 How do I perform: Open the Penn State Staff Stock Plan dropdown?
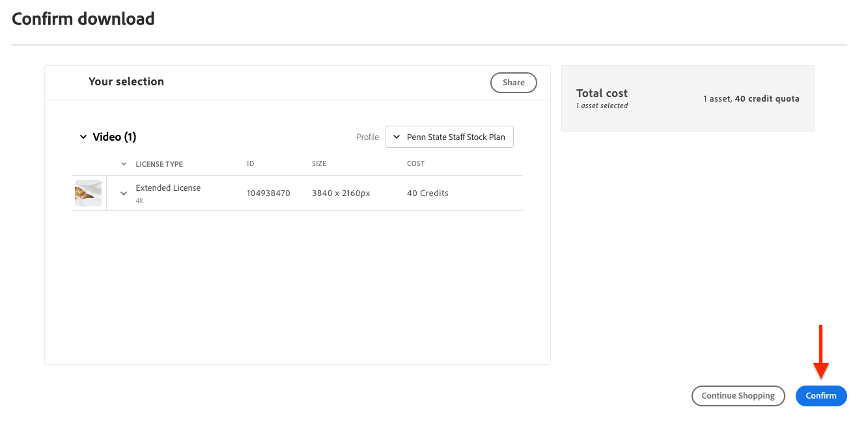(x=449, y=137)
